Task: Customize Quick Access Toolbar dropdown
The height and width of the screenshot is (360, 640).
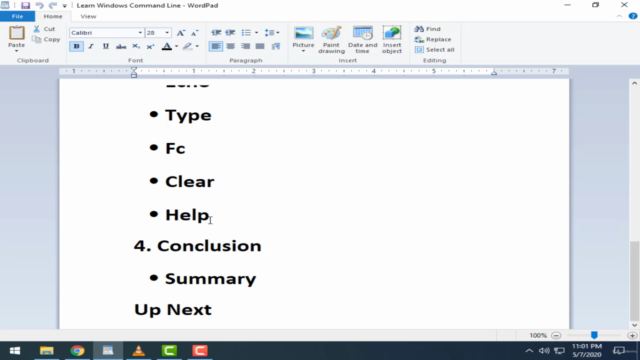Action: (64, 6)
